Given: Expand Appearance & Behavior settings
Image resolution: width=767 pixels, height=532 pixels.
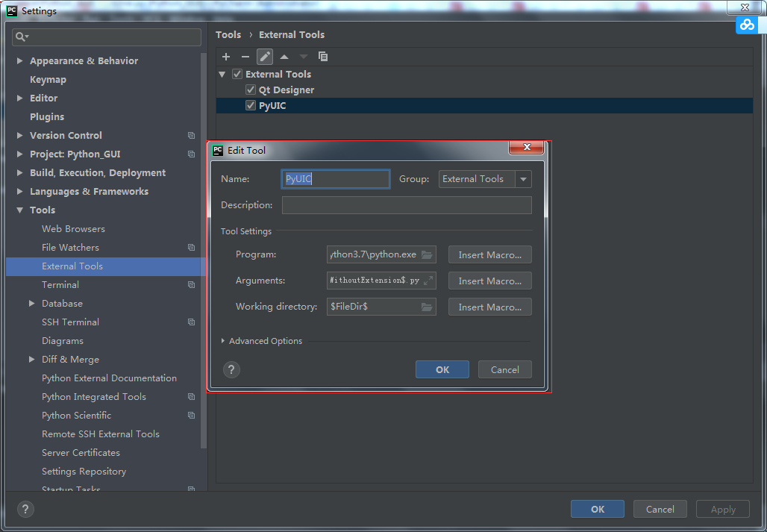Looking at the screenshot, I should click(x=19, y=60).
